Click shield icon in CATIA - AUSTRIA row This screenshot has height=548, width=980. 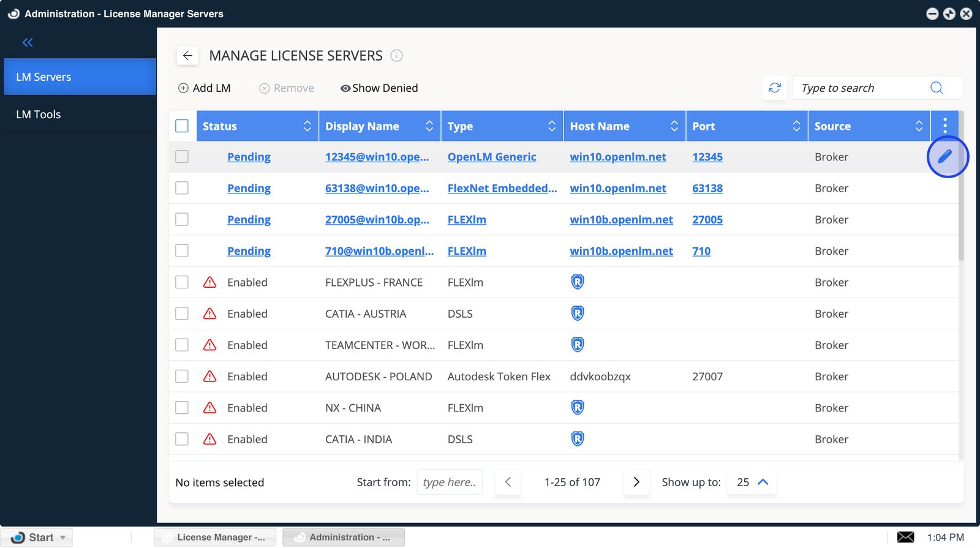click(577, 313)
